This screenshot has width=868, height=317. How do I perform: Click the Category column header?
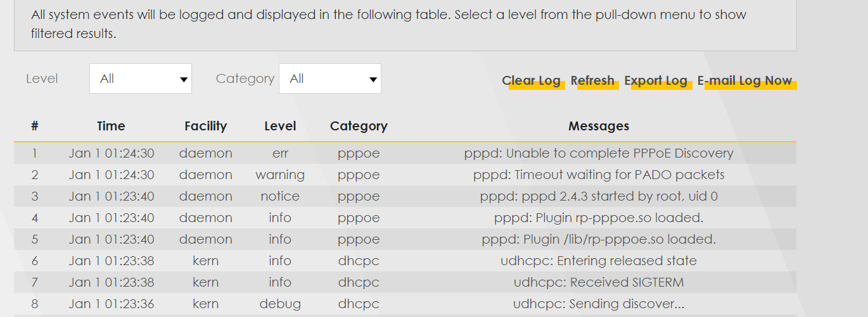pos(359,126)
